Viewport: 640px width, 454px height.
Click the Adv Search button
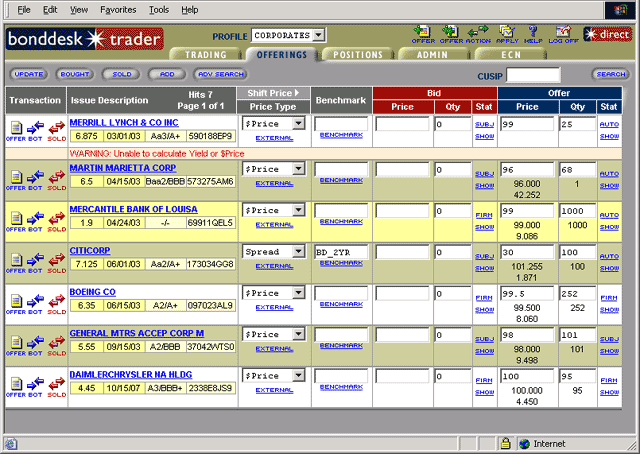pos(221,74)
